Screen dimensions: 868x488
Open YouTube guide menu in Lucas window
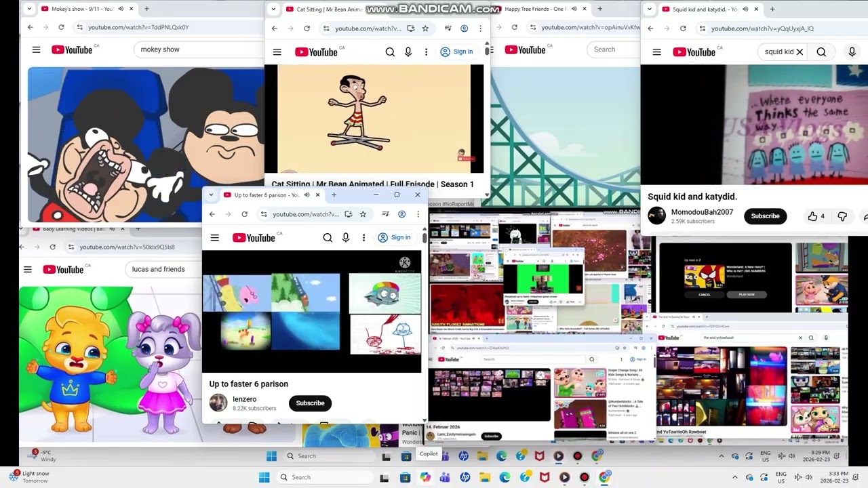point(27,269)
